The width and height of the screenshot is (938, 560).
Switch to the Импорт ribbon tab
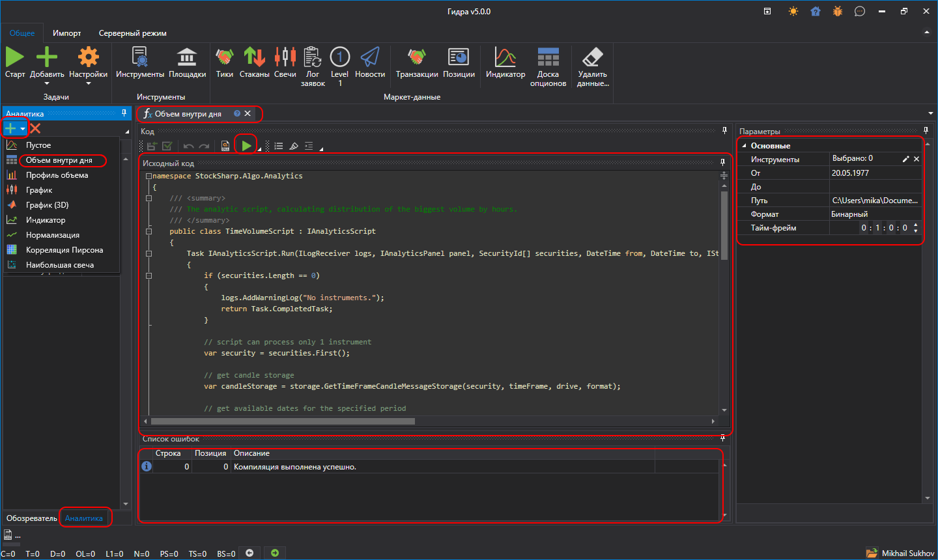(67, 33)
